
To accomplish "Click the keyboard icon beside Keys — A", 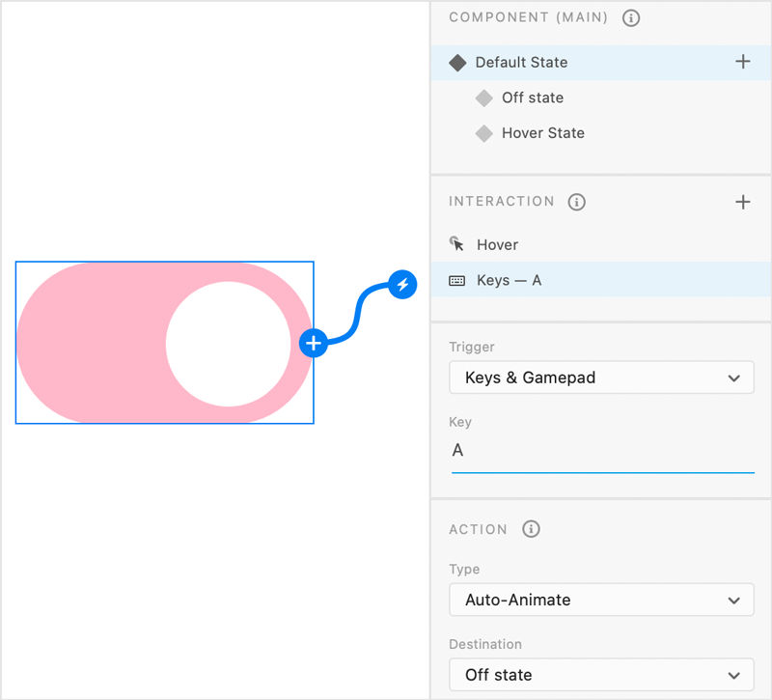I will (455, 280).
